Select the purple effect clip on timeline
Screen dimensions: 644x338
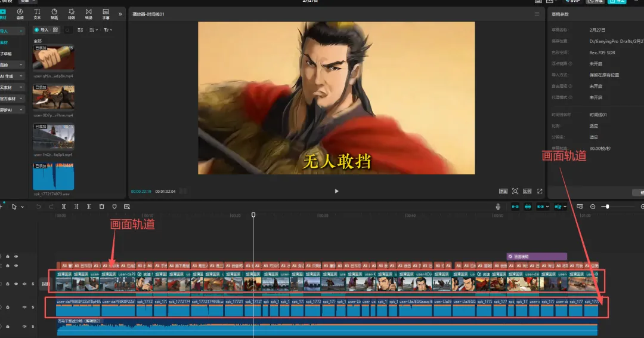[x=537, y=257]
